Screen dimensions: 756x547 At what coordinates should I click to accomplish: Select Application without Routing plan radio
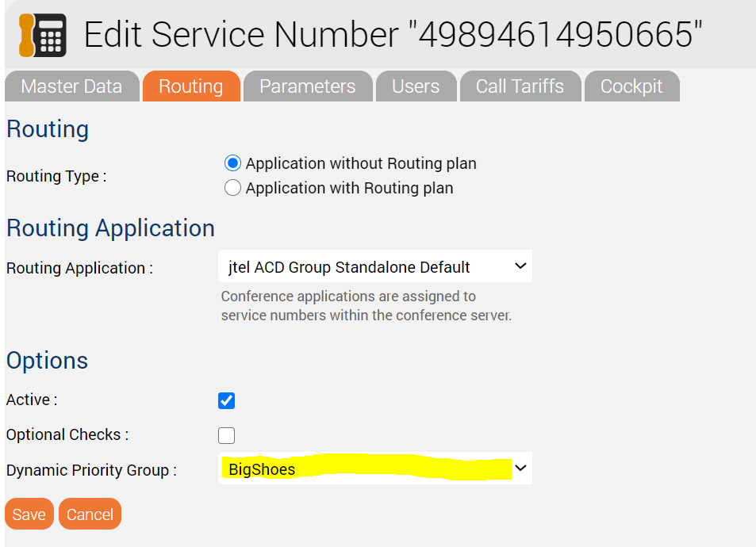[232, 163]
